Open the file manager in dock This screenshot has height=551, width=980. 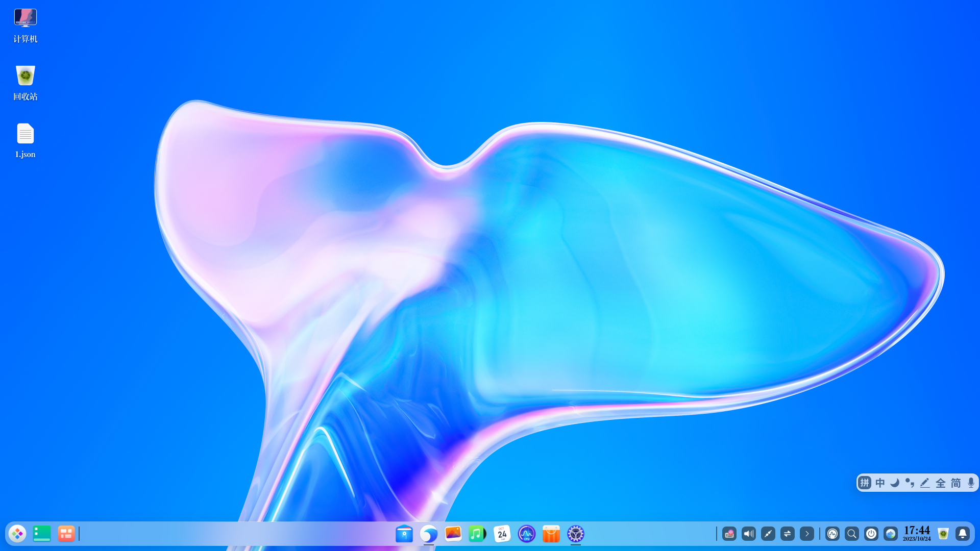point(404,534)
